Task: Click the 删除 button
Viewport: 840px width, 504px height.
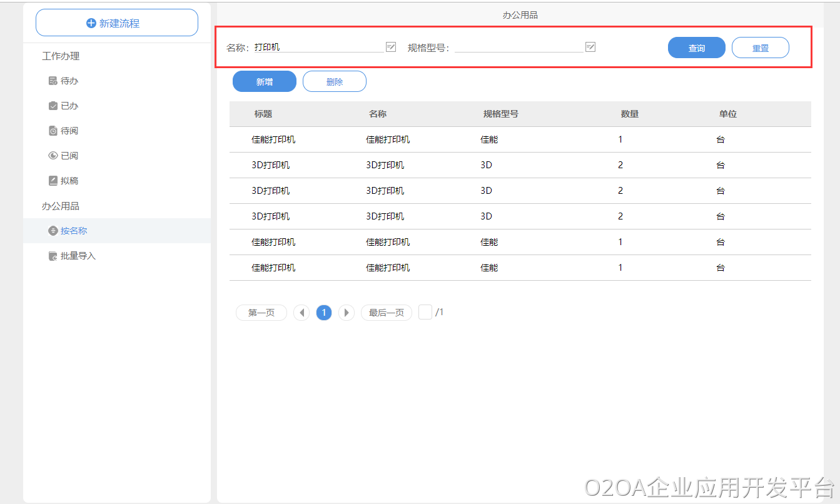Action: pyautogui.click(x=334, y=82)
